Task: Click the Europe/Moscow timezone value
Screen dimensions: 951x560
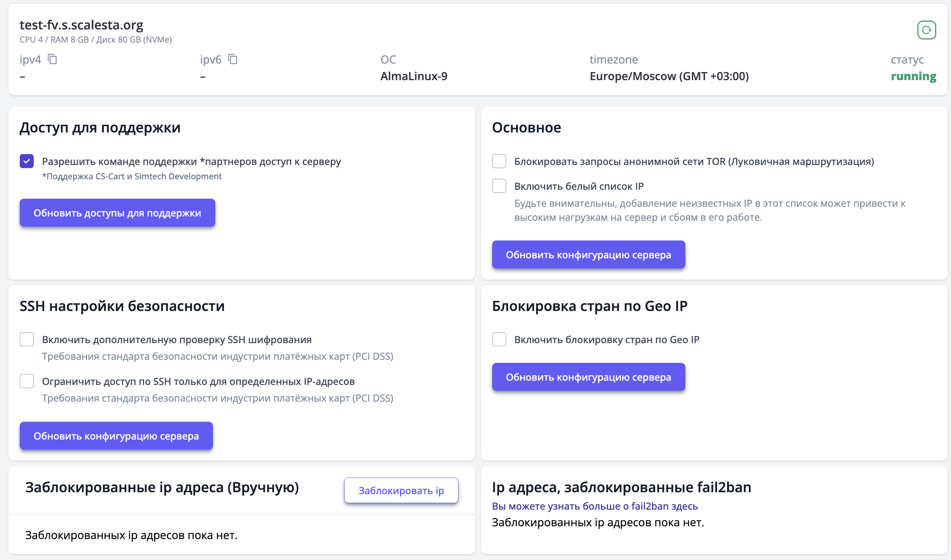Action: pyautogui.click(x=669, y=76)
